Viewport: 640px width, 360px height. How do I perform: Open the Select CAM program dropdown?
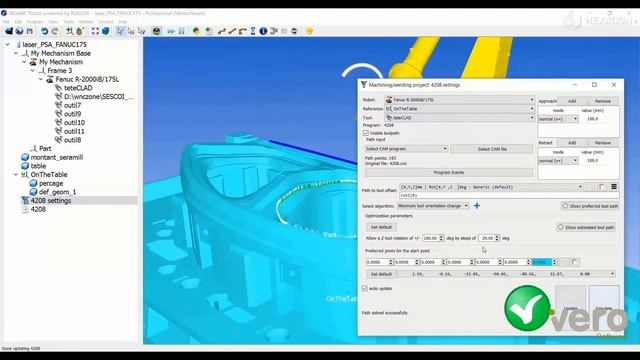click(406, 149)
